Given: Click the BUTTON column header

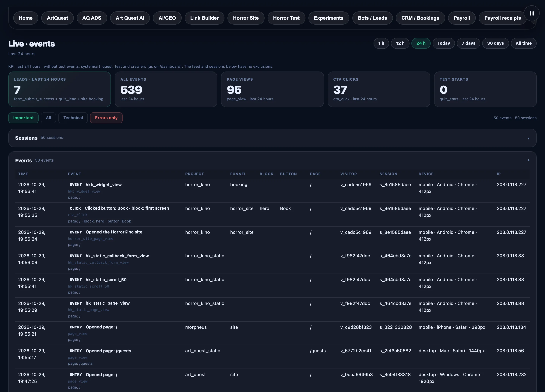Looking at the screenshot, I should (x=288, y=174).
